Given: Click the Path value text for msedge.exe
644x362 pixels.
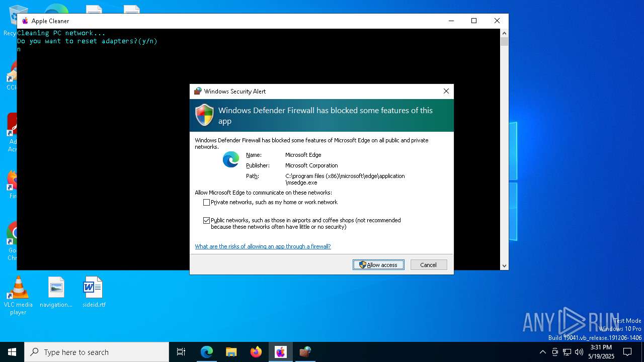Looking at the screenshot, I should coord(345,179).
